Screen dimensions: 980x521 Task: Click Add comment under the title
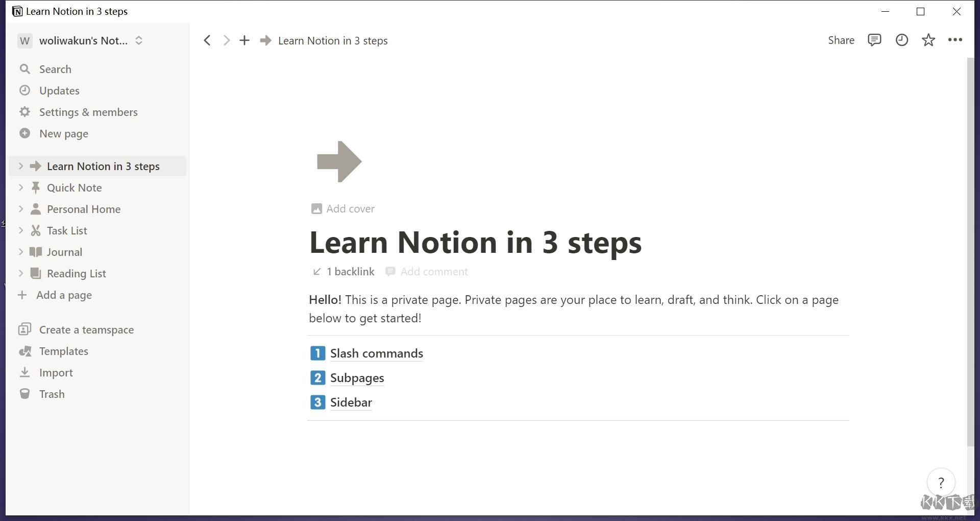(427, 271)
